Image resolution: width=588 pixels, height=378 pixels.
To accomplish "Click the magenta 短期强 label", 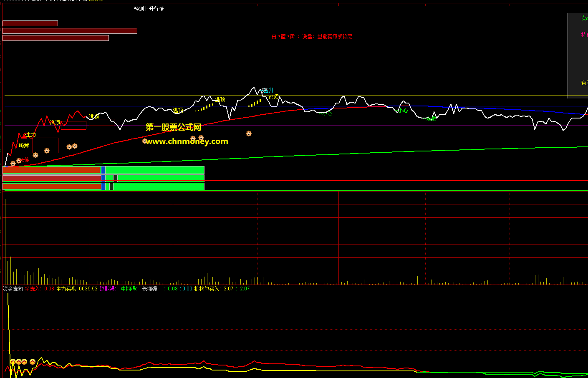I will 107,289.
